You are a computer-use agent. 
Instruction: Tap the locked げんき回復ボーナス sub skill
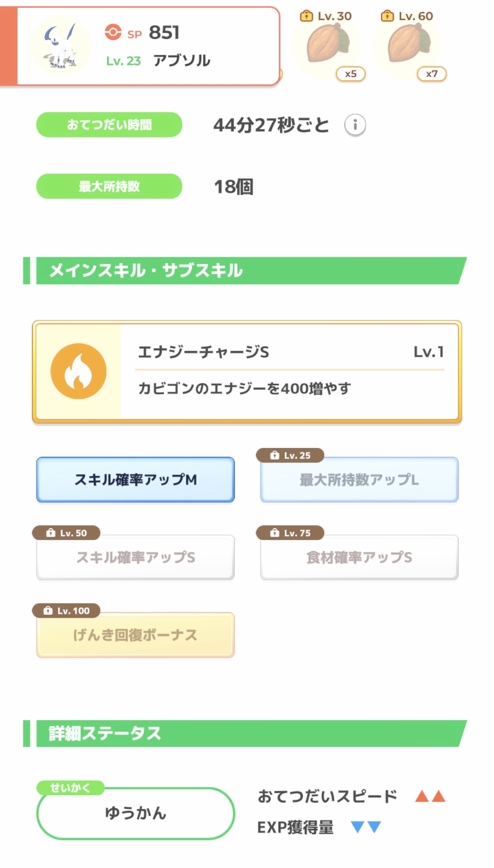(135, 635)
